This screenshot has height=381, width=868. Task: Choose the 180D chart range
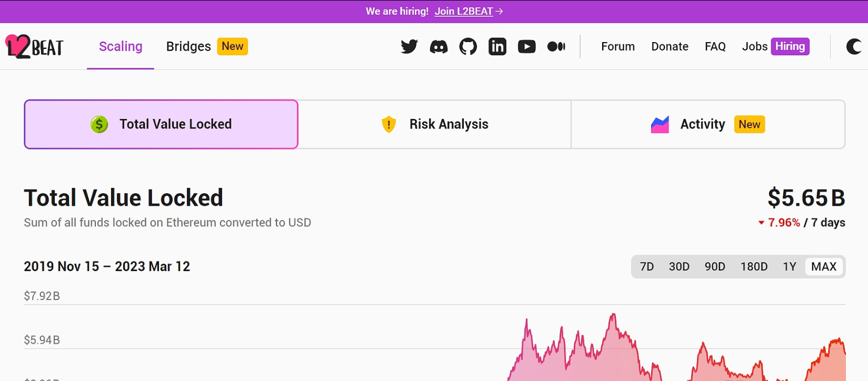tap(754, 267)
